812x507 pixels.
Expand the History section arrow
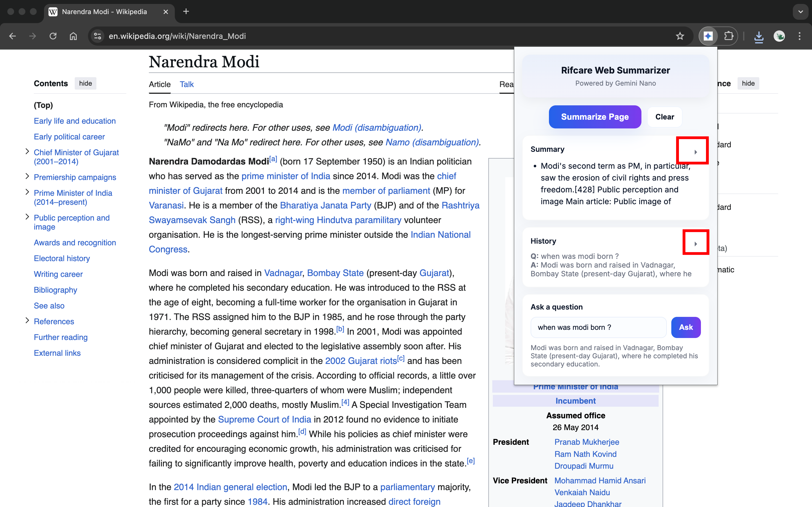point(696,244)
